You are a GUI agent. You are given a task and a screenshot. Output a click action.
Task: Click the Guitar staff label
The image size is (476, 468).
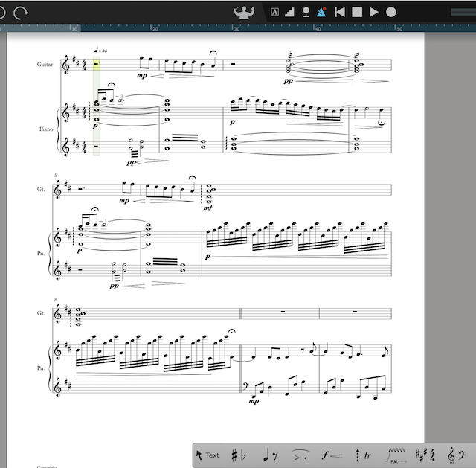click(x=46, y=65)
